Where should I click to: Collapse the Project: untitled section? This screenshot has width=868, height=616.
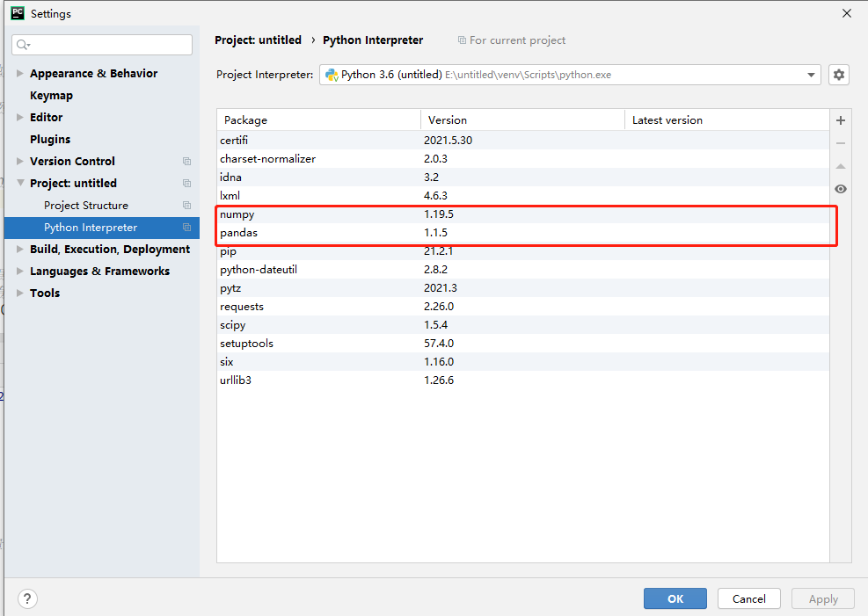point(20,184)
